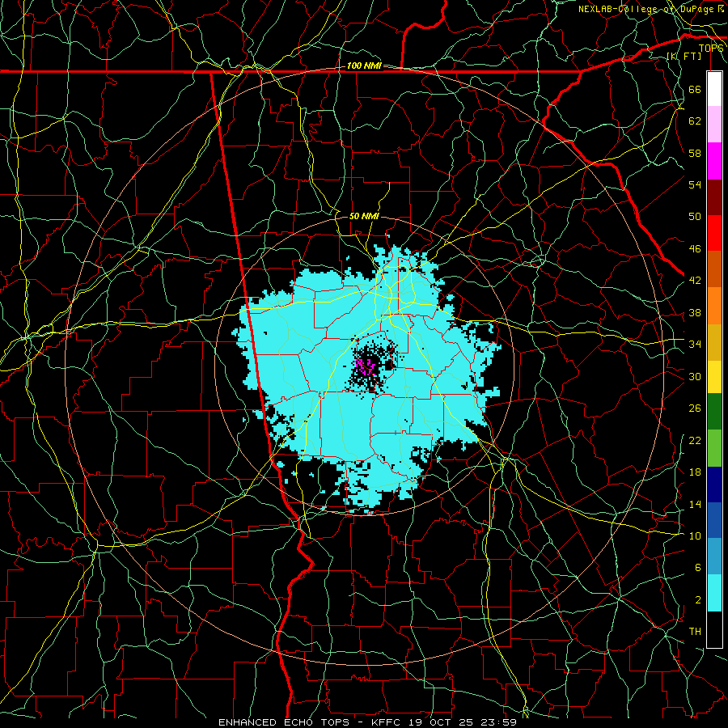728x728 pixels.
Task: Click the 42 legend scale value
Action: click(x=695, y=281)
